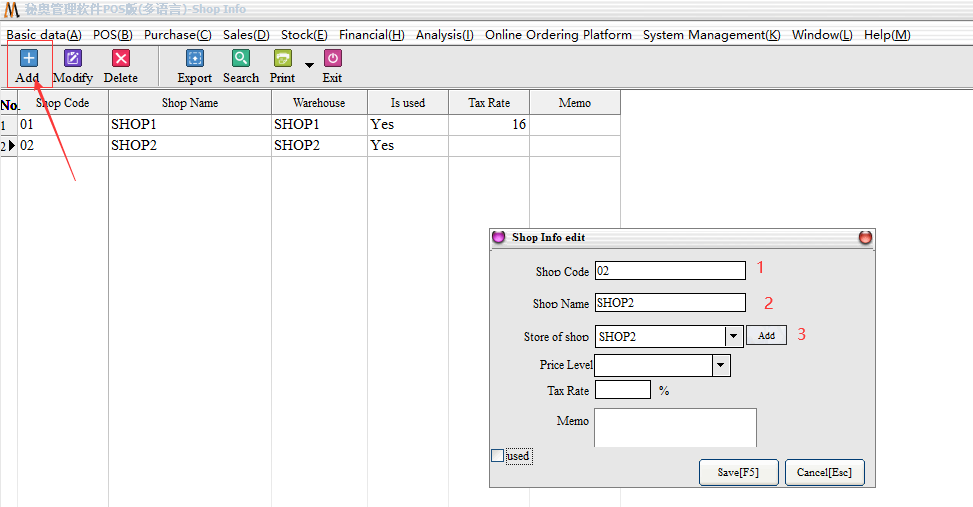Screen dimensions: 973x507
Task: Focus the Tax Rate input field
Action: pyautogui.click(x=622, y=390)
